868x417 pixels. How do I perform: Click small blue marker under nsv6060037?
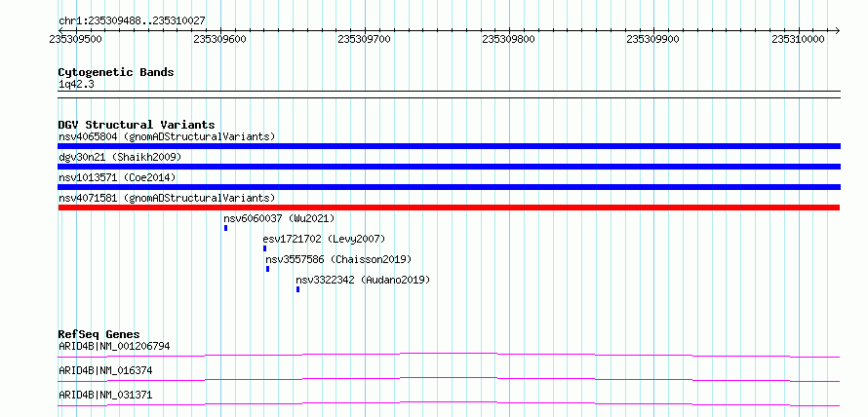click(226, 228)
